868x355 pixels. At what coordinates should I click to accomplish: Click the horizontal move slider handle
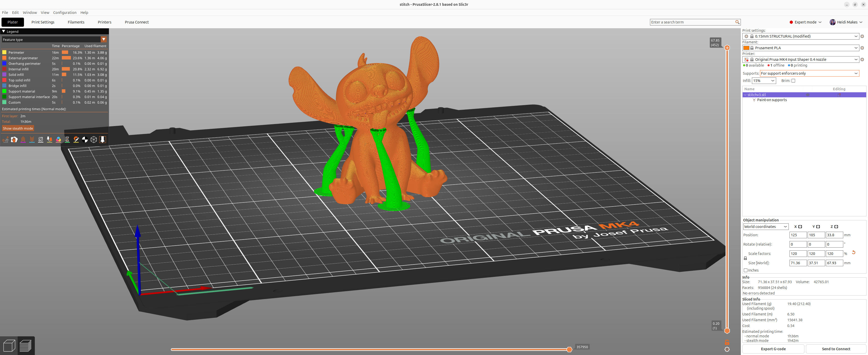coord(569,349)
